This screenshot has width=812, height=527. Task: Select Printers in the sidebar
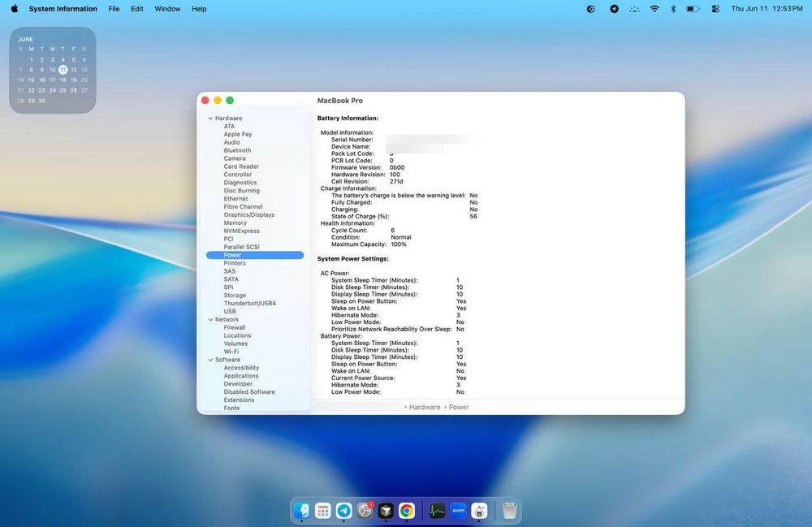click(x=235, y=263)
